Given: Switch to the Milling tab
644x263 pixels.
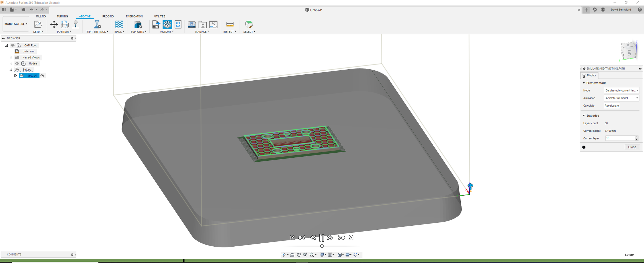Looking at the screenshot, I should click(x=41, y=16).
